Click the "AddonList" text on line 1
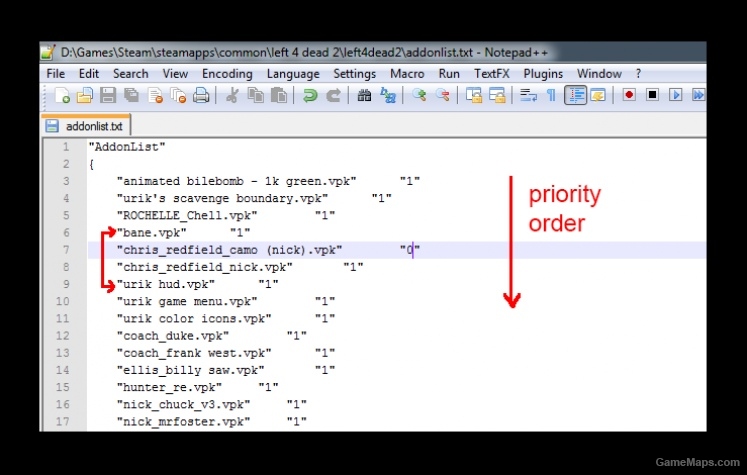The width and height of the screenshot is (747, 475). pyautogui.click(x=127, y=147)
